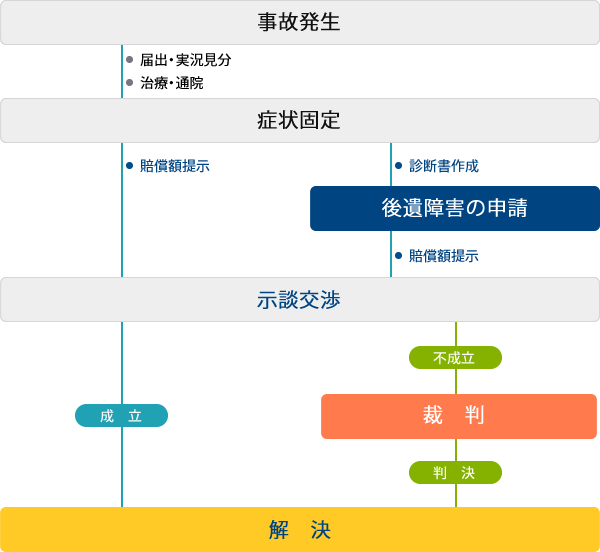This screenshot has width=600, height=552.
Task: Click green connector line between 裁判 and 判決
Action: (456, 450)
